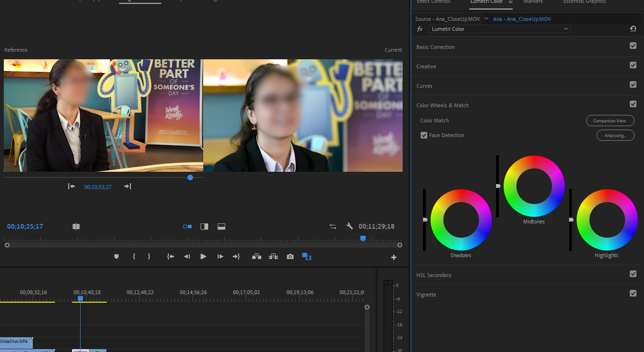Open the Lumetri Color effect dropdown
The image size is (644, 352).
point(499,29)
